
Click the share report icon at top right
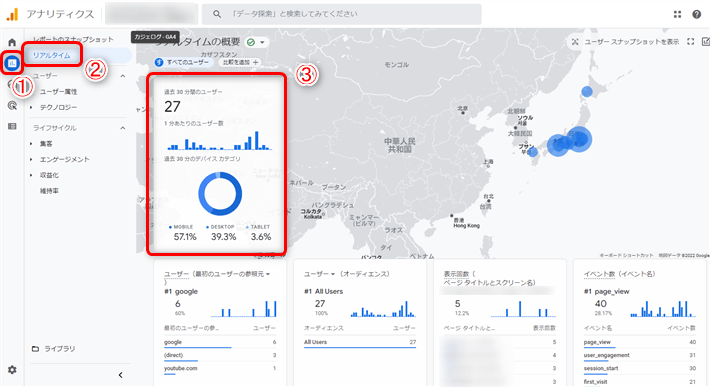point(705,42)
